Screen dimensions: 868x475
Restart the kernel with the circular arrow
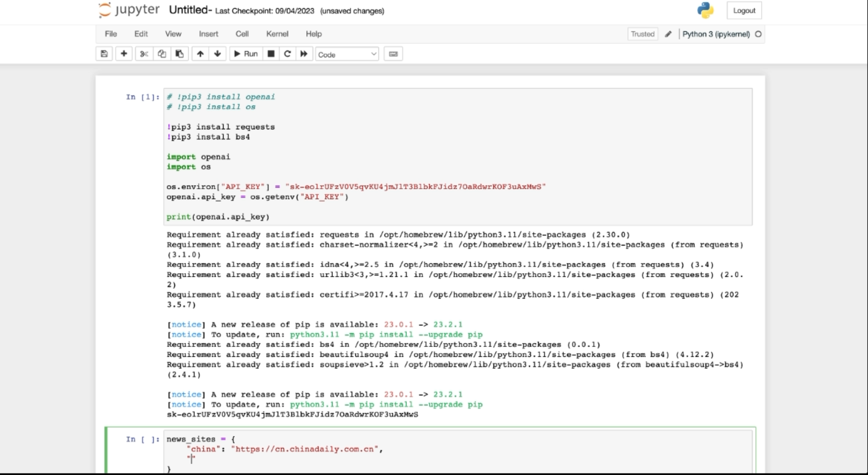pos(287,54)
